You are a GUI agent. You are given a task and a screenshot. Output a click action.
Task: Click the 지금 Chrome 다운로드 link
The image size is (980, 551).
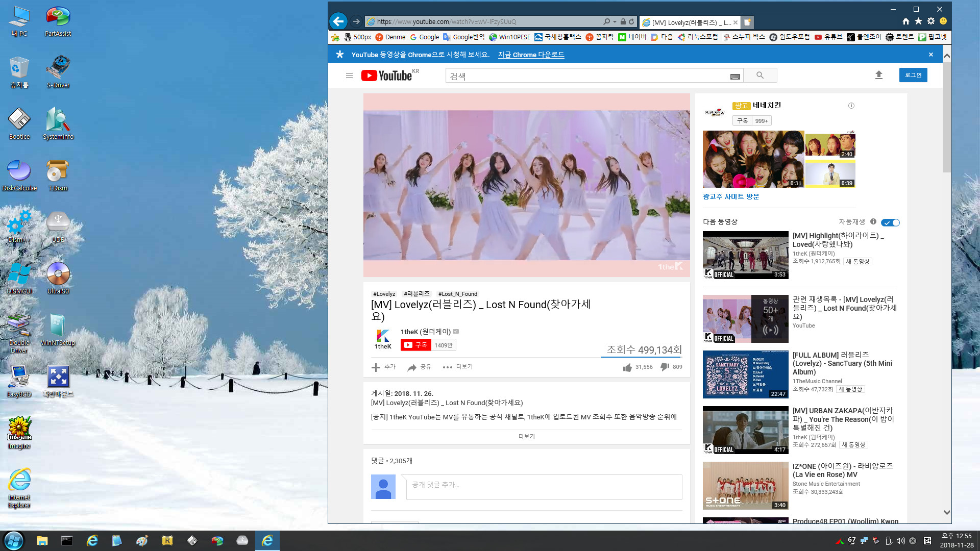tap(531, 55)
